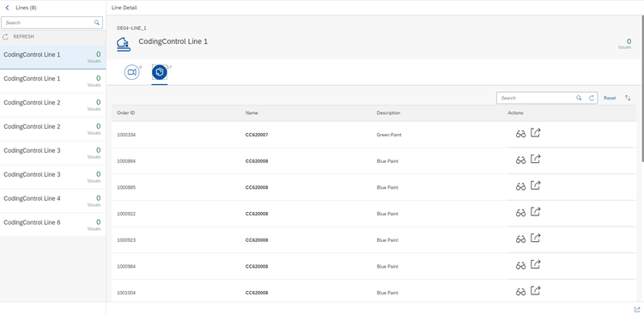Select order ID 1000922 cell
This screenshot has height=315, width=644.
point(126,214)
